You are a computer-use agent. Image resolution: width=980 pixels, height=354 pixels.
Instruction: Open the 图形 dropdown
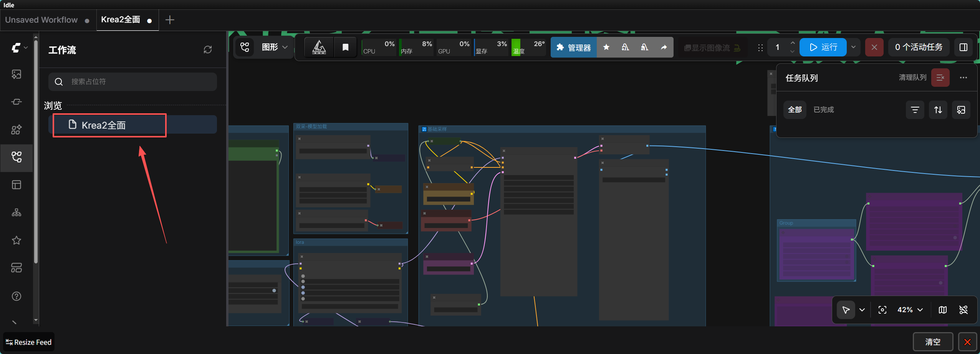[274, 47]
